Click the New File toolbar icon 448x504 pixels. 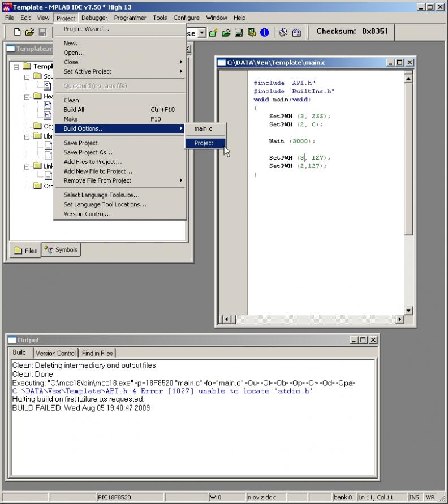point(18,32)
